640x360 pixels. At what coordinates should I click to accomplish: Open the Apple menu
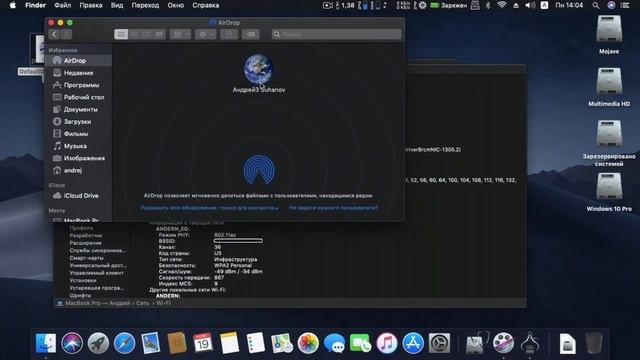(13, 5)
